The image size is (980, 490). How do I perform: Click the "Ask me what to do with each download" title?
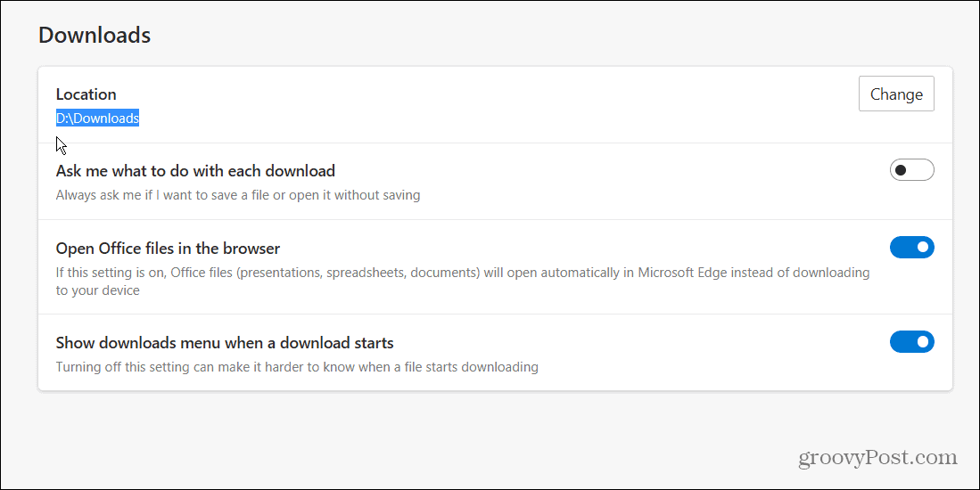tap(195, 170)
